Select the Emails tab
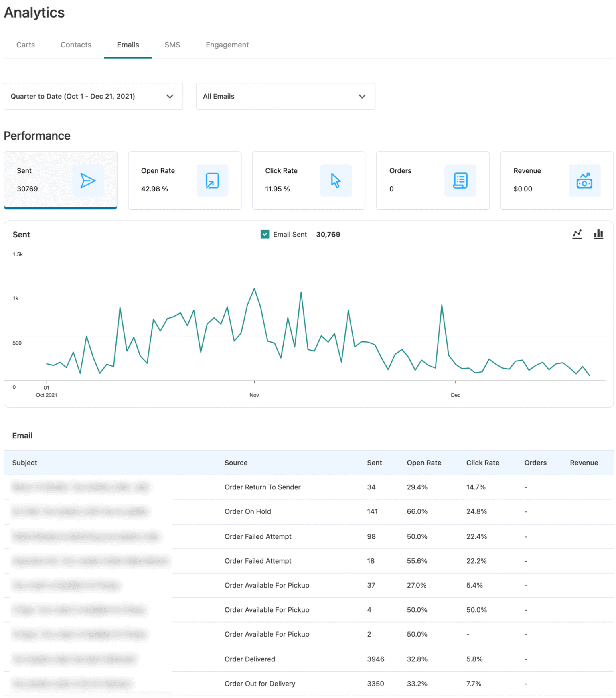616x698 pixels. [128, 45]
